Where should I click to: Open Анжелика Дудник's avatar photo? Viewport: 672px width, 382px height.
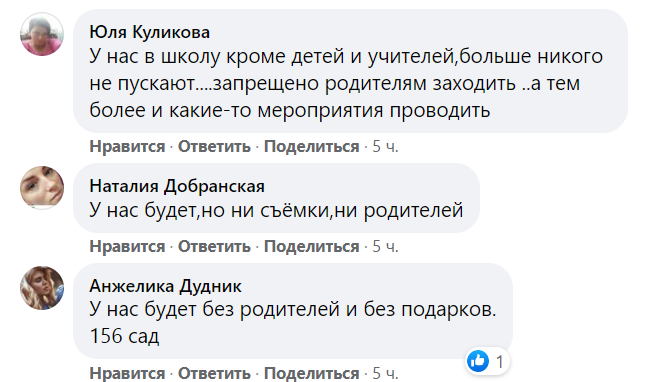tap(42, 288)
